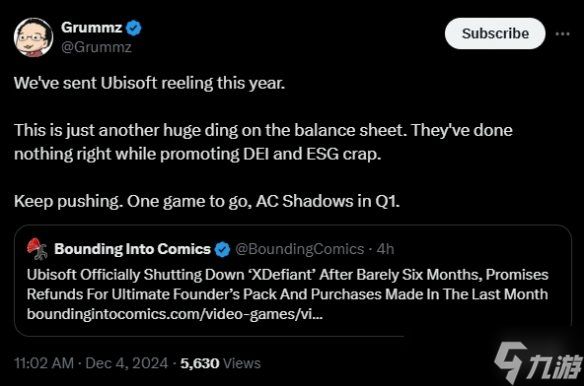Screen dimensions: 584x386
Task: Visit the @Grummz handle link
Action: click(96, 47)
